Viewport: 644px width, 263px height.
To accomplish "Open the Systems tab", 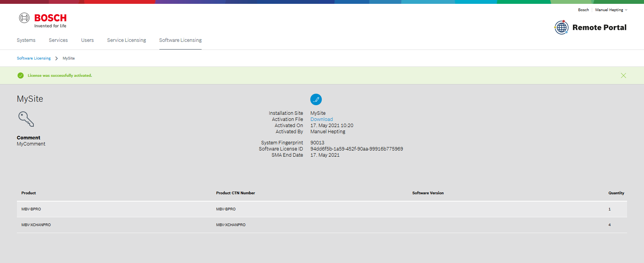I will (x=26, y=40).
